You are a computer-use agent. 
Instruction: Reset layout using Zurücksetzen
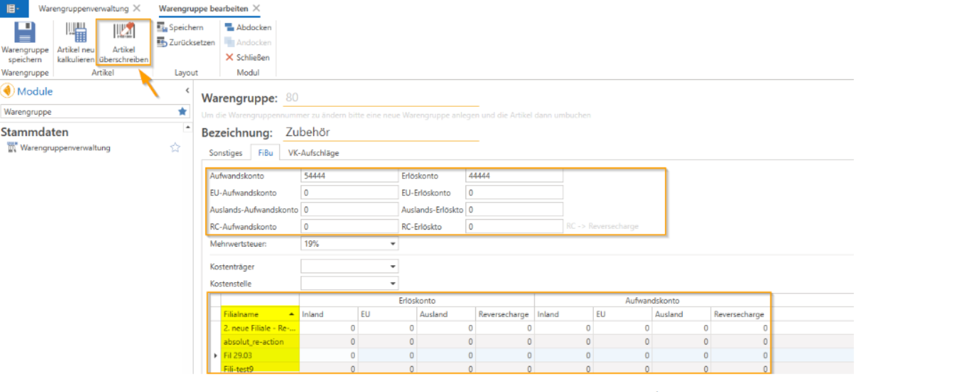tap(162, 42)
